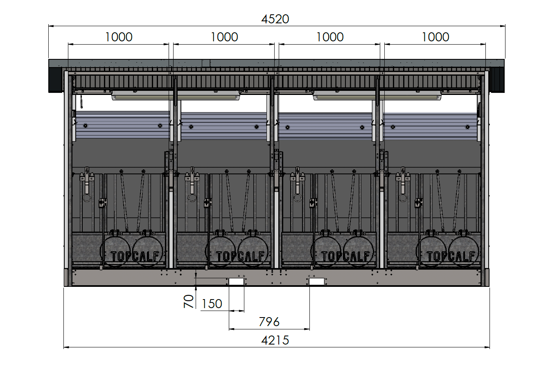555x392 pixels.
Task: Click the TOPCALF logo in first stall
Action: tap(135, 256)
